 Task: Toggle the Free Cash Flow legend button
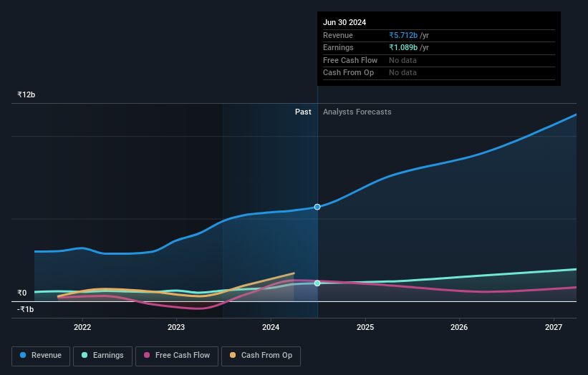click(x=177, y=356)
